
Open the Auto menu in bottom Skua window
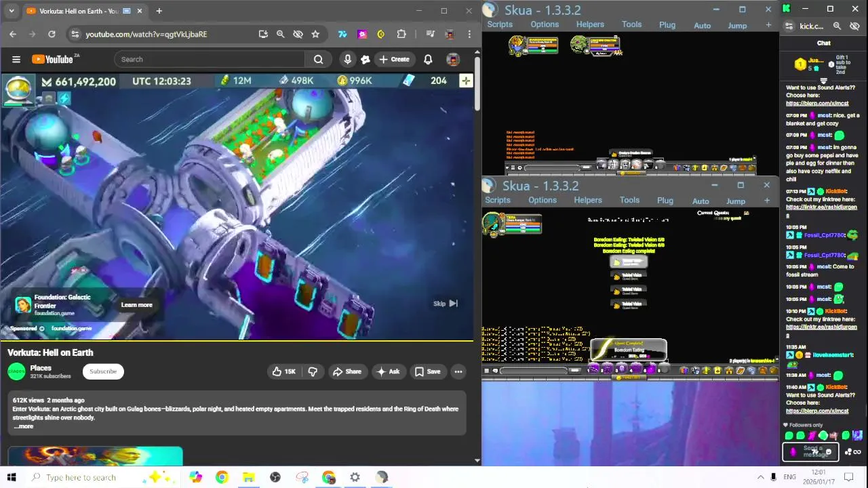coord(701,201)
